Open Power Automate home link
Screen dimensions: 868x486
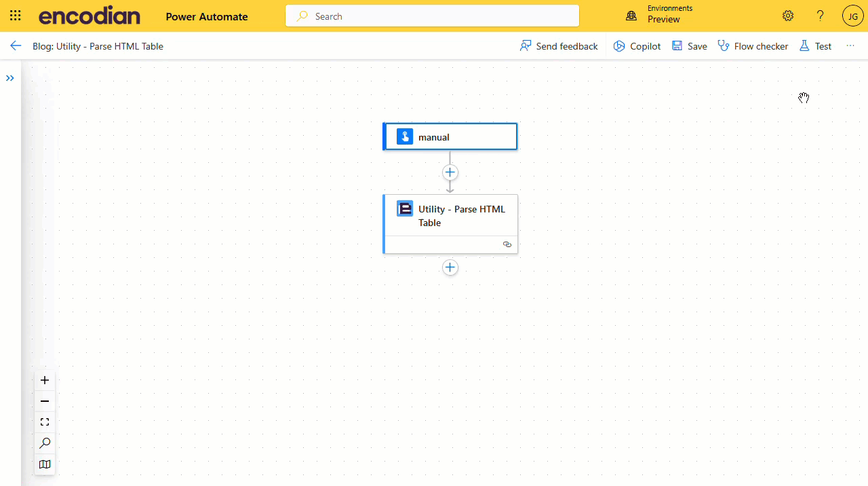tap(207, 16)
